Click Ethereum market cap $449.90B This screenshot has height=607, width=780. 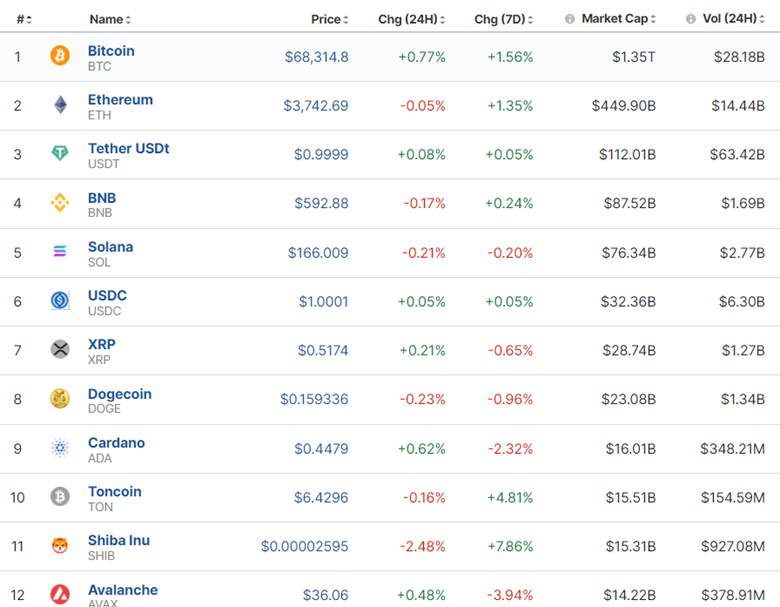click(624, 105)
